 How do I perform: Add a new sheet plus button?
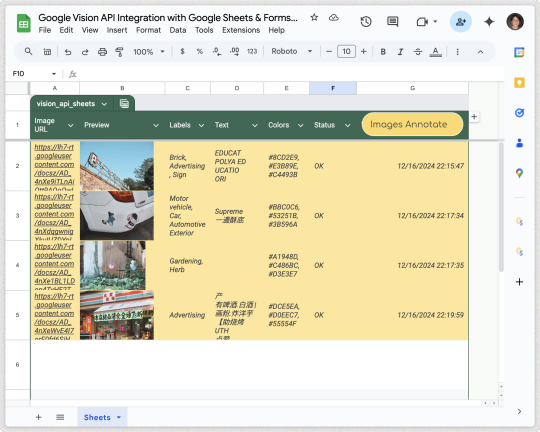[x=39, y=417]
